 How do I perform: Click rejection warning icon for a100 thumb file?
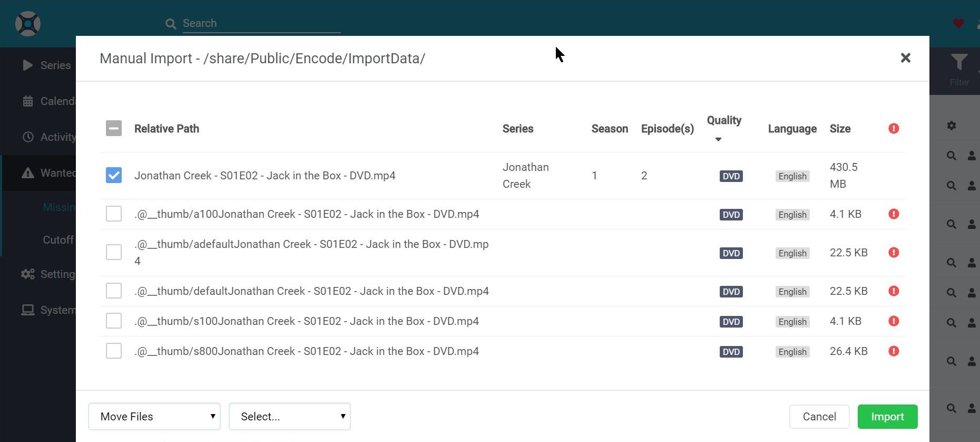894,214
